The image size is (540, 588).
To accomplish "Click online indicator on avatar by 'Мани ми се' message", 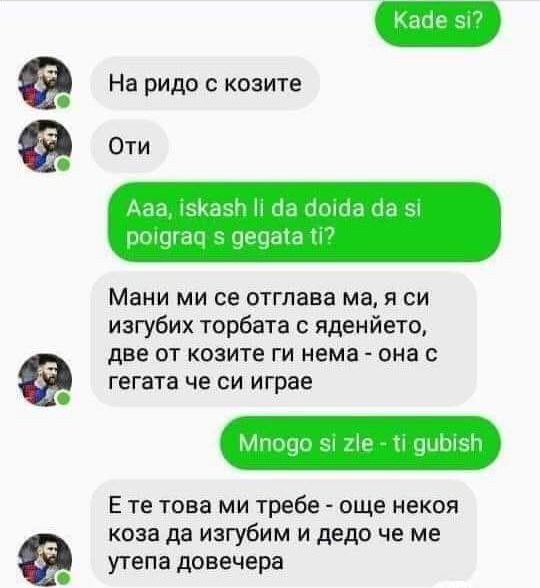I will (x=63, y=398).
